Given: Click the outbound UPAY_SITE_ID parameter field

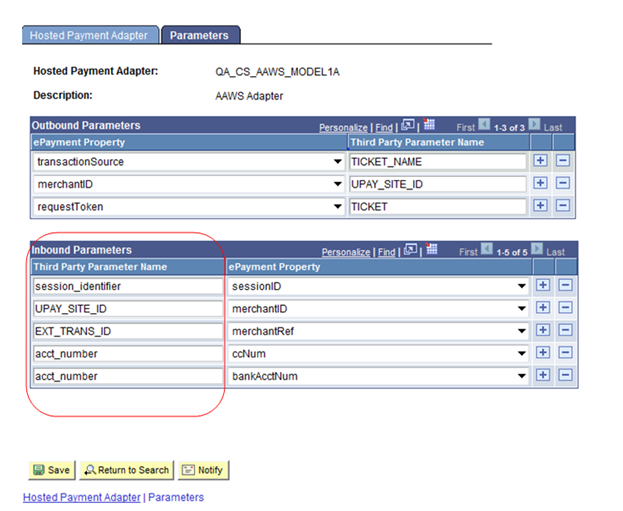Looking at the screenshot, I should (437, 184).
